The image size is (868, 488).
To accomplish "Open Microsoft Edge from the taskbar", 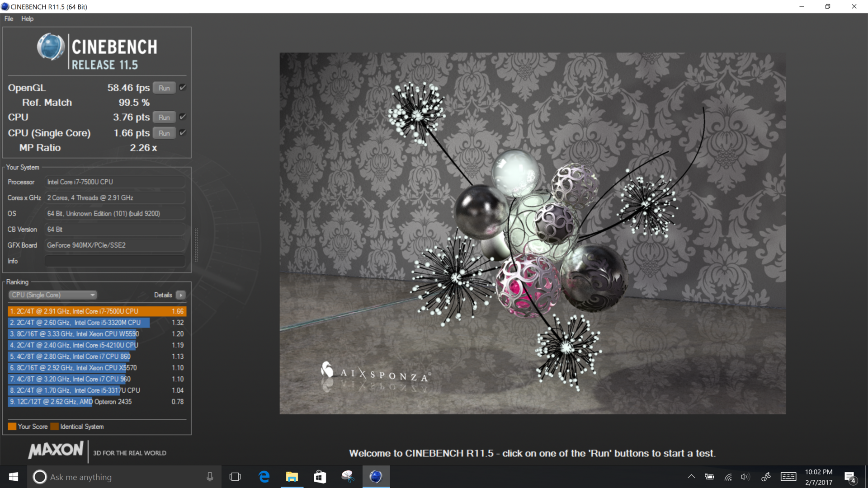I will pyautogui.click(x=264, y=477).
